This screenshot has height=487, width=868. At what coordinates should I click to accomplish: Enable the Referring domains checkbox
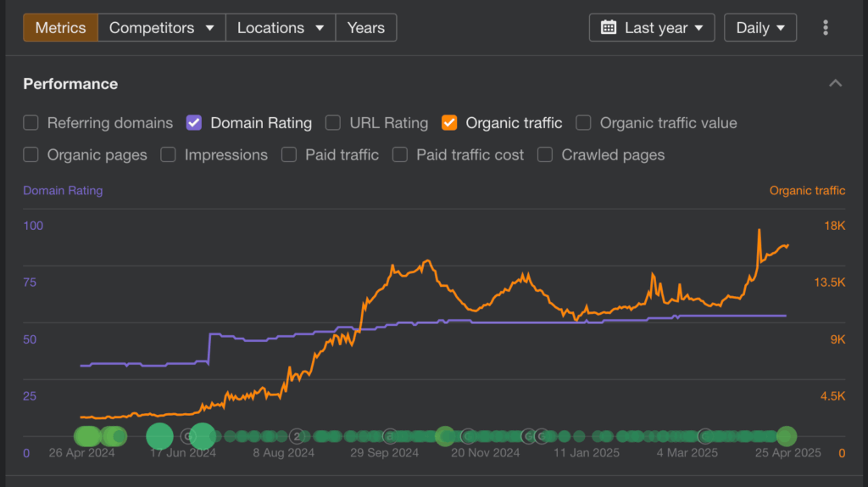click(x=31, y=123)
